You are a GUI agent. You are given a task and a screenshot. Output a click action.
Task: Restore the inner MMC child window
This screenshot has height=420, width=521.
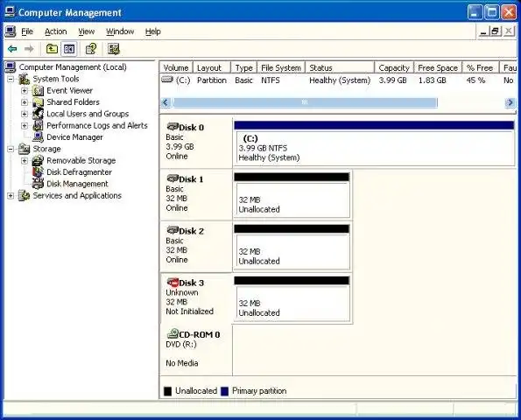tap(495, 31)
